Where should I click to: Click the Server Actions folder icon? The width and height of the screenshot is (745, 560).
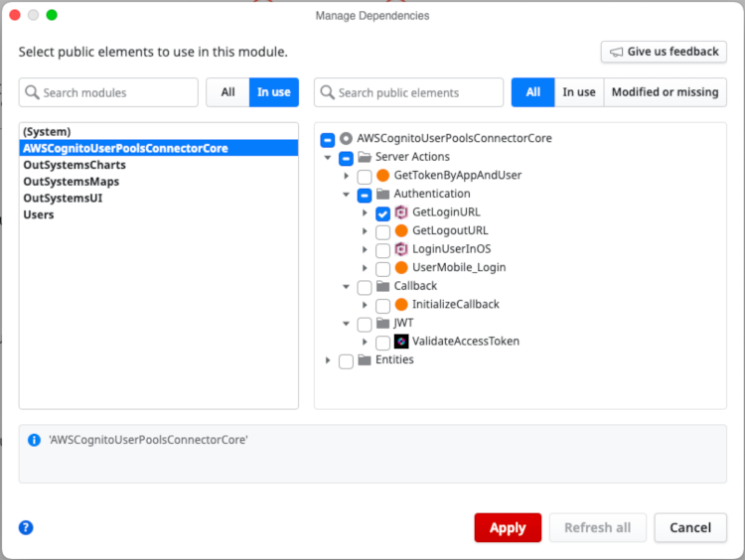[x=365, y=157]
